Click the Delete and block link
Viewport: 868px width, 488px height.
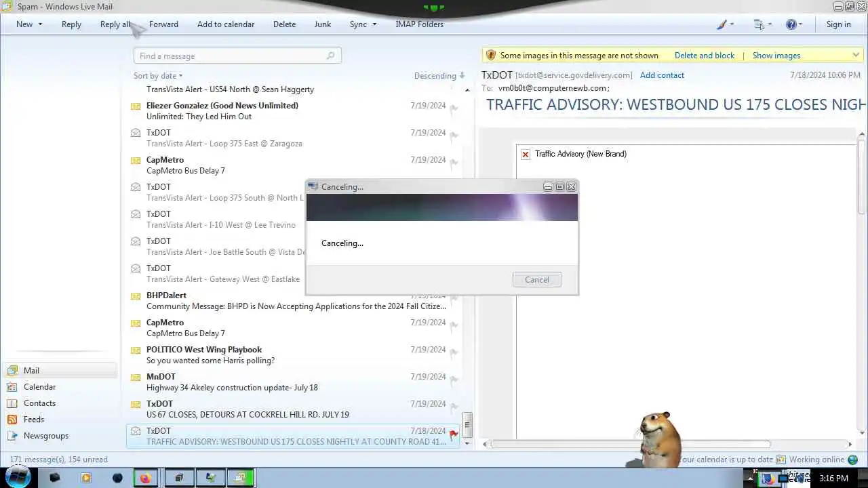705,56
